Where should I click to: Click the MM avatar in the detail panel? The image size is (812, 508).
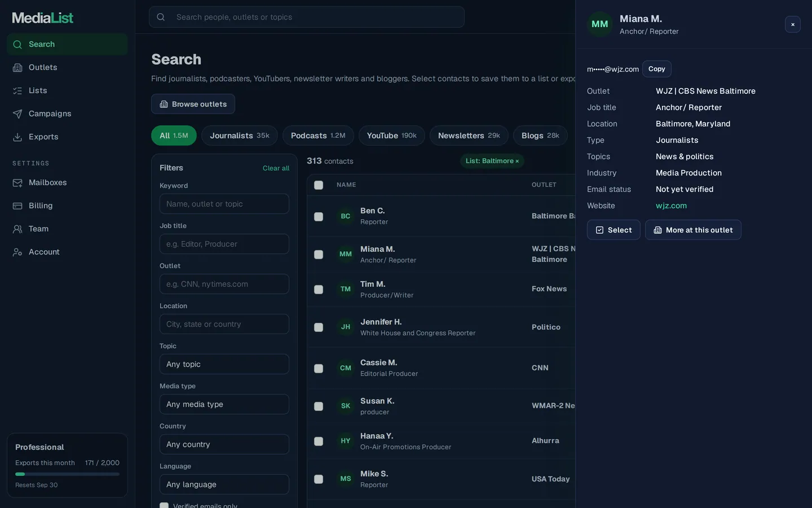tap(599, 24)
